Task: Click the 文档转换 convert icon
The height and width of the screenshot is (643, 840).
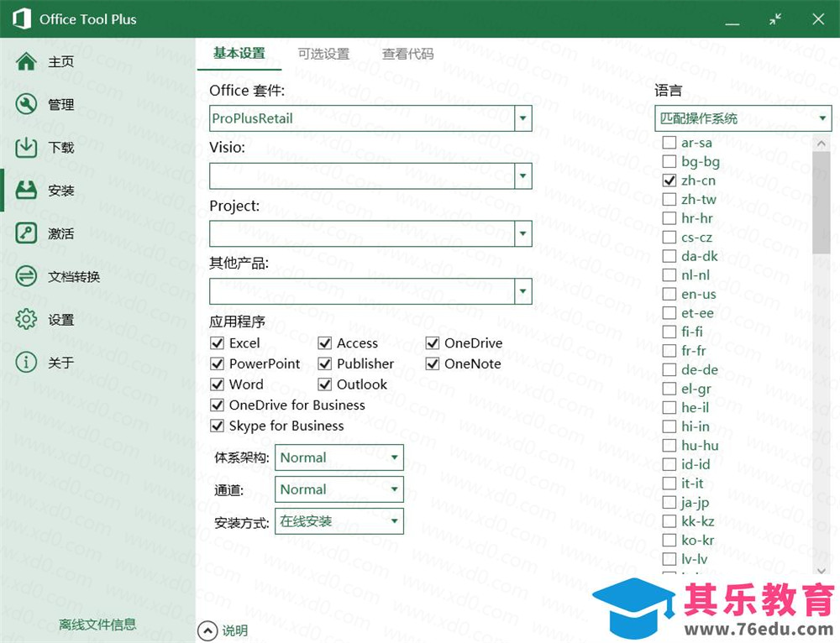Action: pos(26,276)
